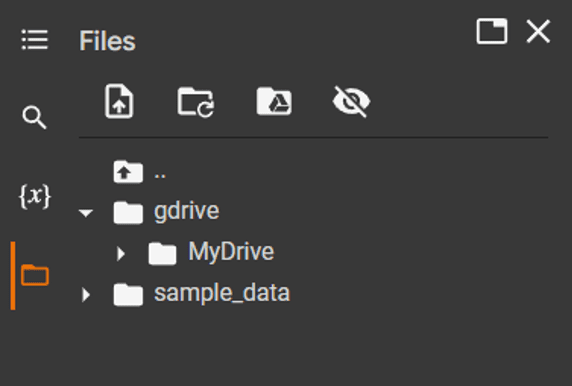
Task: Click upload to session storage icon
Action: pos(119,101)
